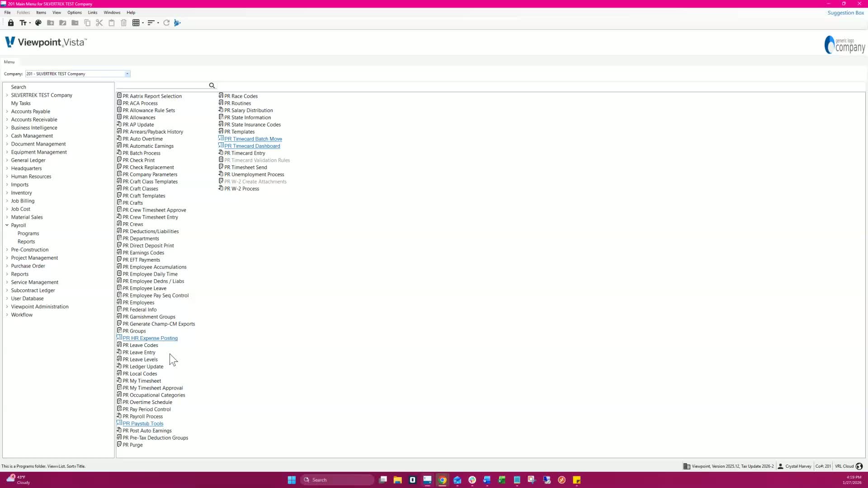The height and width of the screenshot is (488, 868).
Task: Select Reports under Payroll
Action: [x=26, y=242]
